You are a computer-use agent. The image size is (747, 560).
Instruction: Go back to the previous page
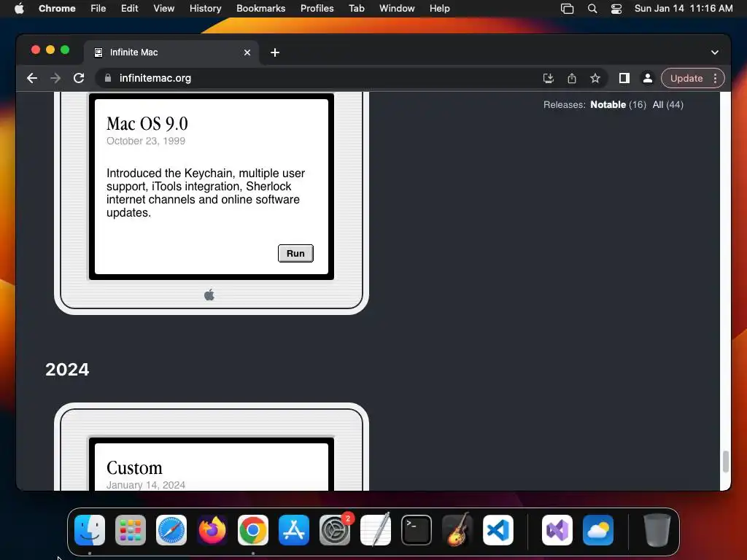click(x=32, y=78)
